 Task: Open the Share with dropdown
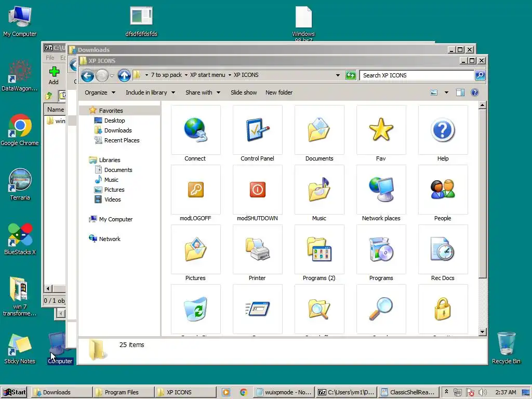203,92
